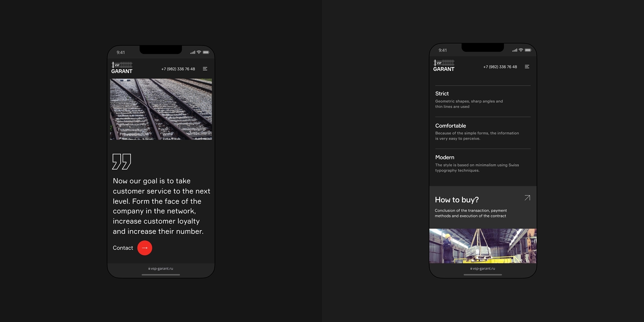Tap VSP Garant logo on left phone
This screenshot has width=644, height=322.
(122, 68)
